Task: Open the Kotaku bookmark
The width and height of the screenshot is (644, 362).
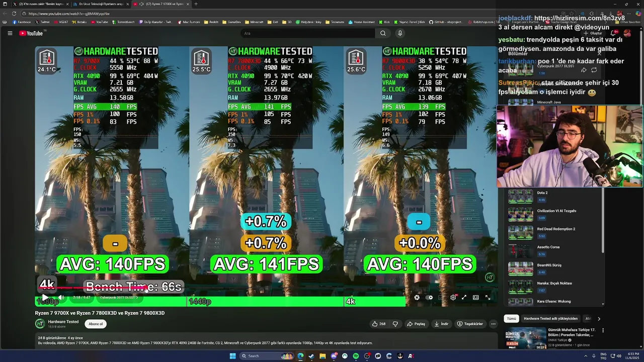Action: [x=79, y=22]
